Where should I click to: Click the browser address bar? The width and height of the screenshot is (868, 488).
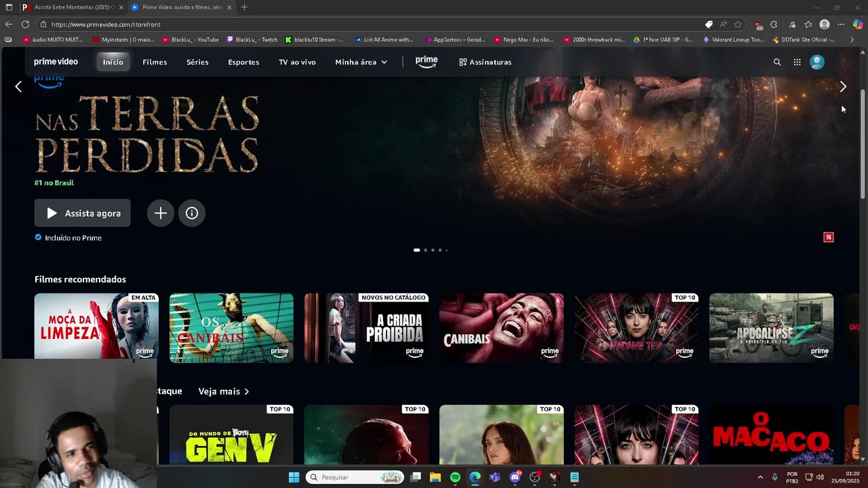(x=370, y=24)
